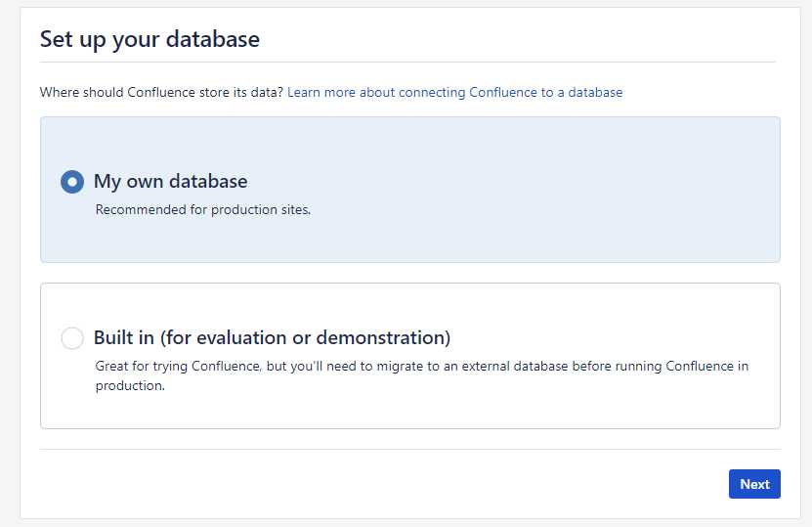Click the Set up your database heading

coord(150,40)
